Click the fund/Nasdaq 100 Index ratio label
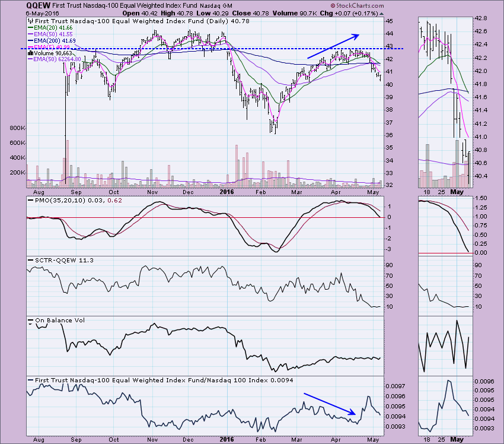Viewport: 504px width, 444px height. pyautogui.click(x=164, y=380)
